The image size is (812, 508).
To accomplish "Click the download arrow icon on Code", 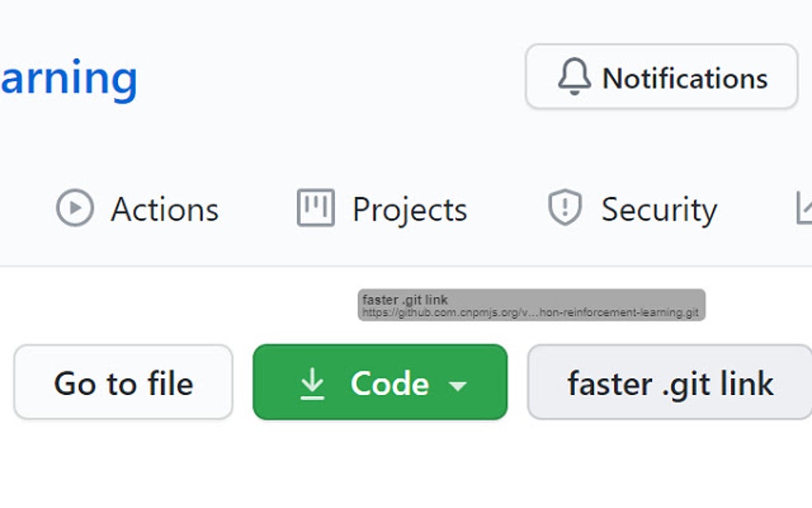I will (x=313, y=383).
